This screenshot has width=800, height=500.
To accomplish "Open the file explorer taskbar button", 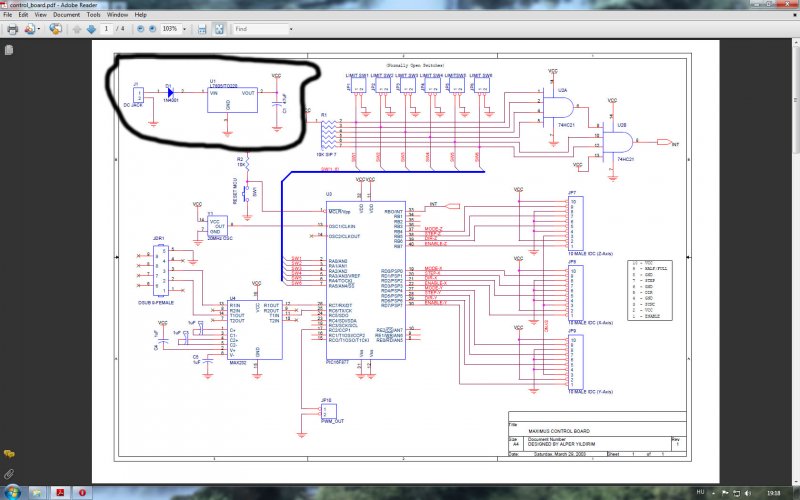I will point(37,493).
